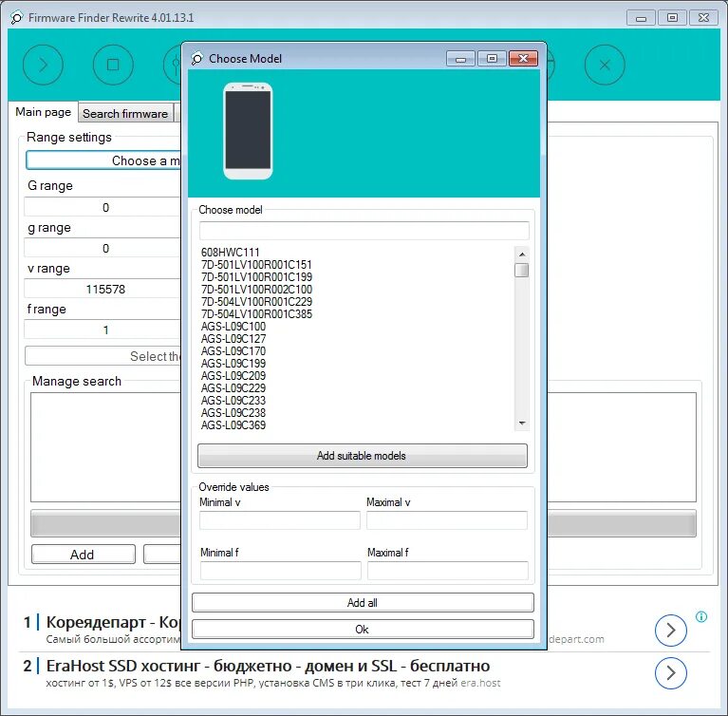
Task: Confirm with the Ok button
Action: pyautogui.click(x=363, y=630)
